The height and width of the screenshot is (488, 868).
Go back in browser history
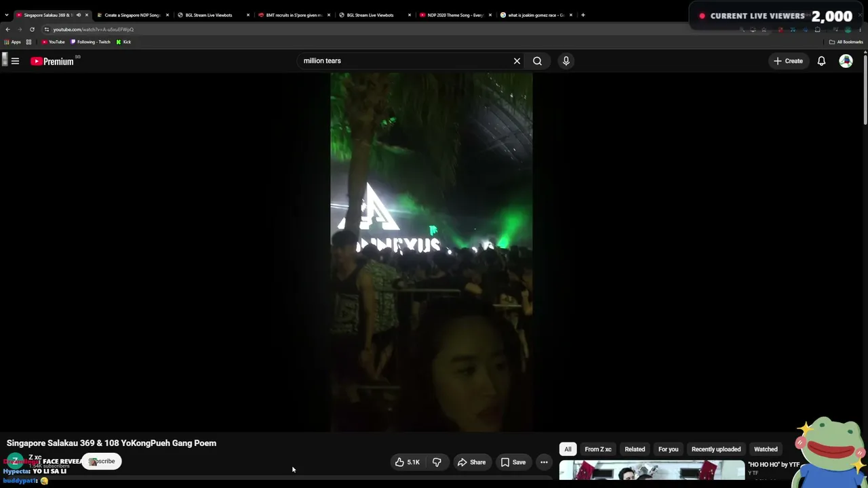coord(7,29)
